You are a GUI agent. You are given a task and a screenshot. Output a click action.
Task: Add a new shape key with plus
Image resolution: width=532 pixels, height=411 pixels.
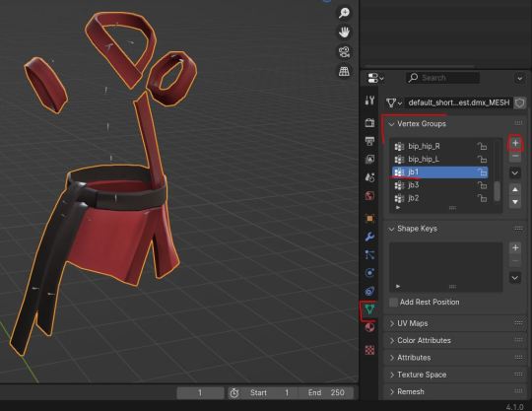(x=515, y=247)
